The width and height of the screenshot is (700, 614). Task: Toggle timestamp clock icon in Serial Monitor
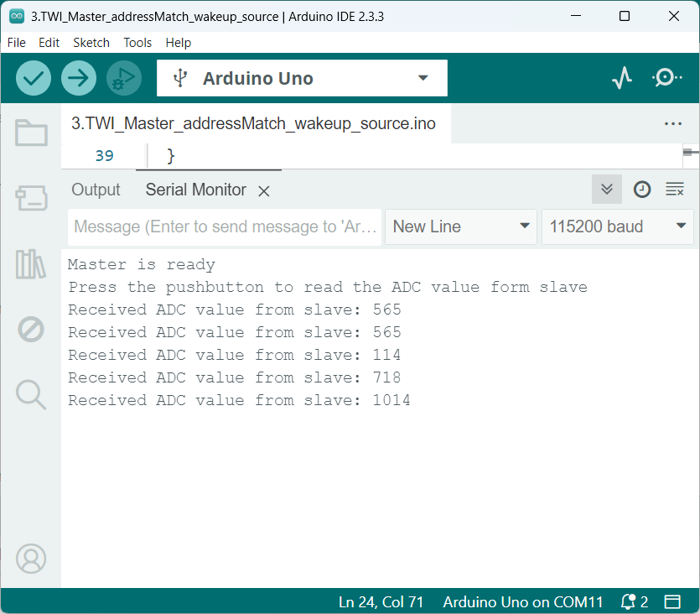(642, 190)
